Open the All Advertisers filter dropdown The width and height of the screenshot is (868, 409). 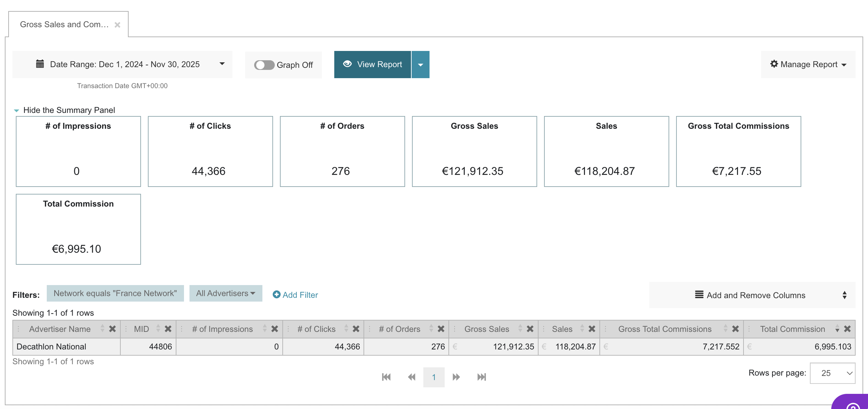click(226, 293)
